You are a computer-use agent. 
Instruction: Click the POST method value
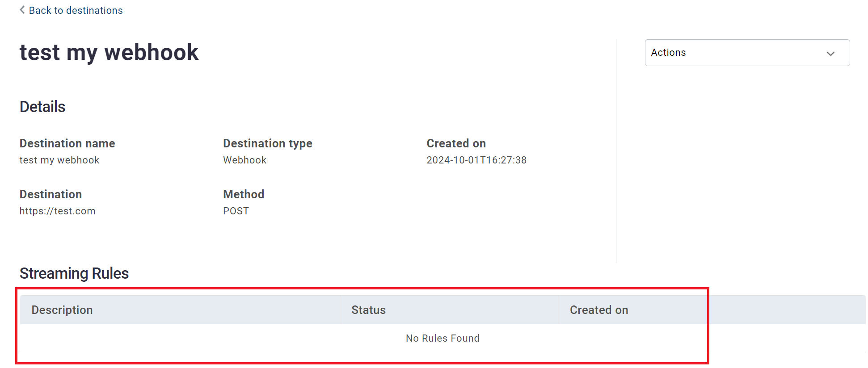click(x=236, y=211)
